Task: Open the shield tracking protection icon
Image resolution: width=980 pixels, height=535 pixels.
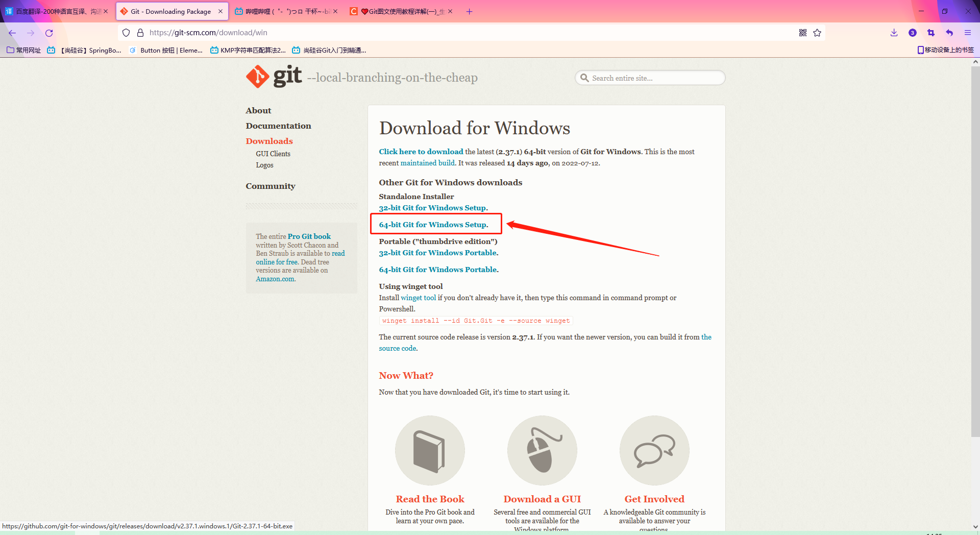Action: (126, 33)
